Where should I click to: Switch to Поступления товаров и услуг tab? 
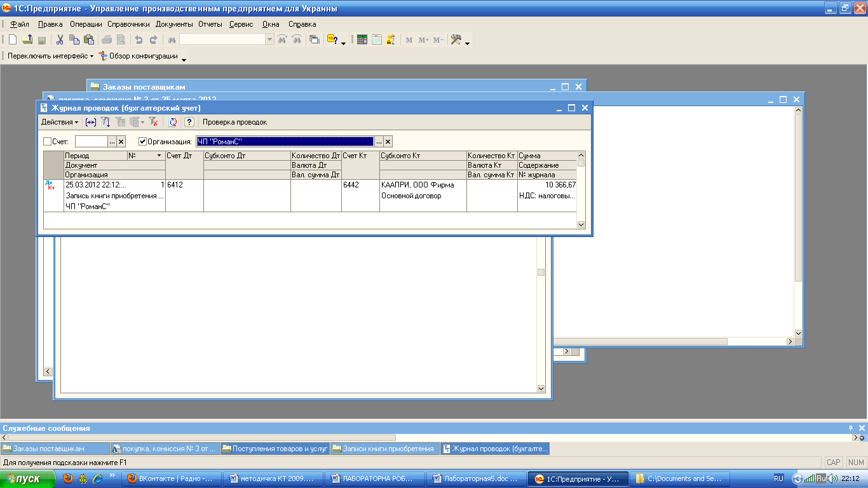pyautogui.click(x=275, y=449)
